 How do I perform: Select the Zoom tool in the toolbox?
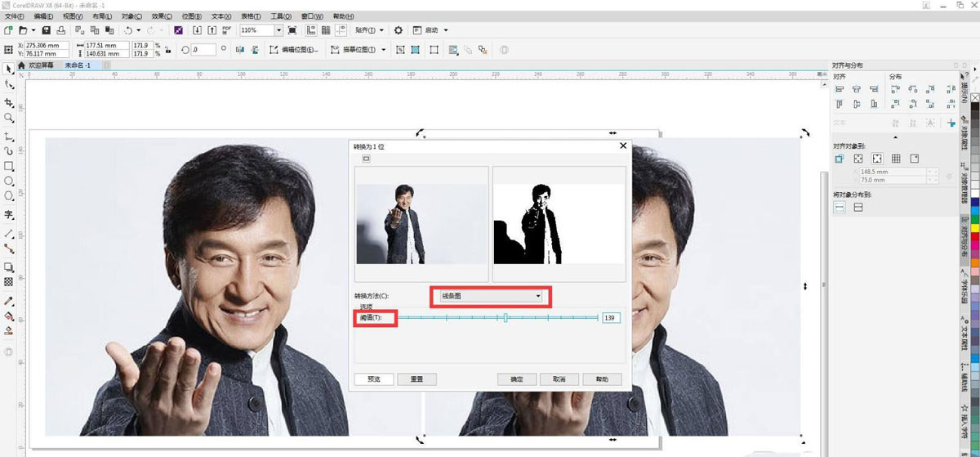coord(9,119)
